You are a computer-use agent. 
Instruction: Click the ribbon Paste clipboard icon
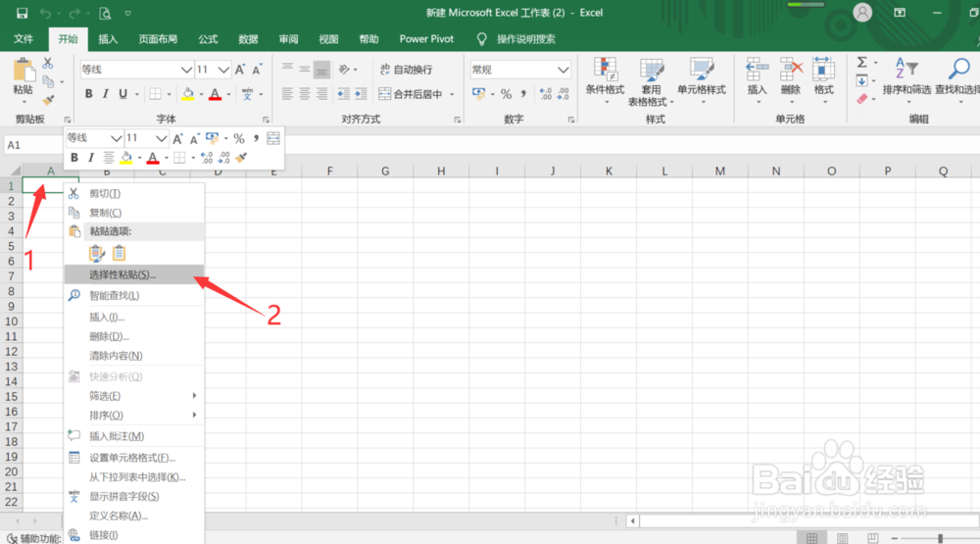24,70
